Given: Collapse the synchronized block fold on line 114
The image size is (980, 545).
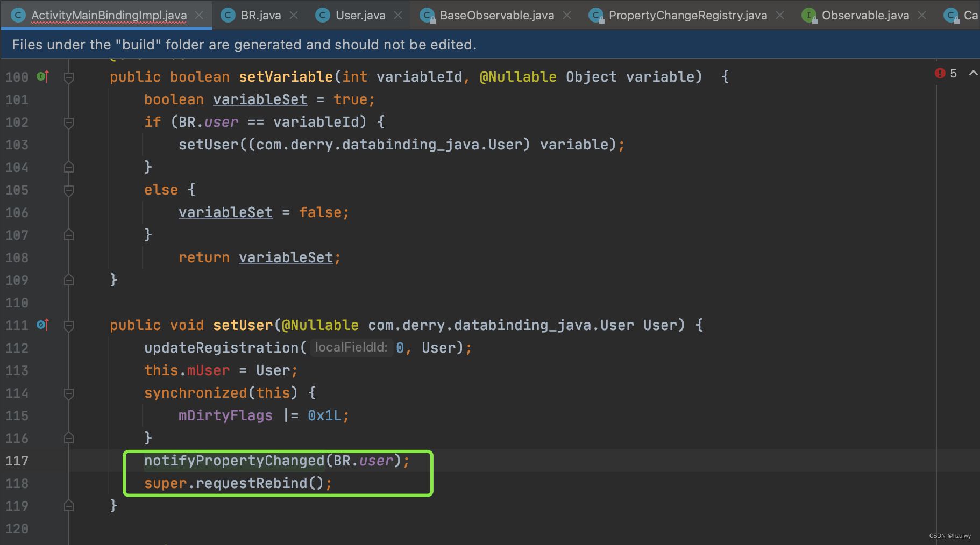Looking at the screenshot, I should pyautogui.click(x=69, y=394).
